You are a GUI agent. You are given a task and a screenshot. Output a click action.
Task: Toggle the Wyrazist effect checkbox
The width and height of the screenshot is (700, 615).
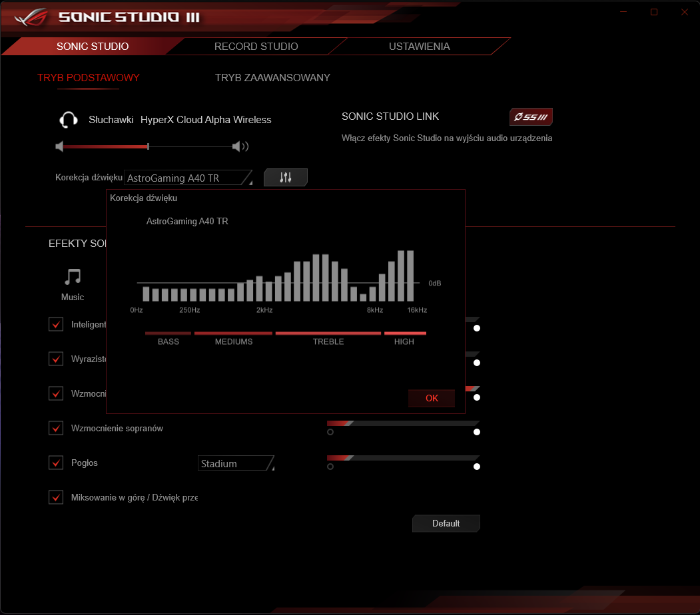coord(56,359)
